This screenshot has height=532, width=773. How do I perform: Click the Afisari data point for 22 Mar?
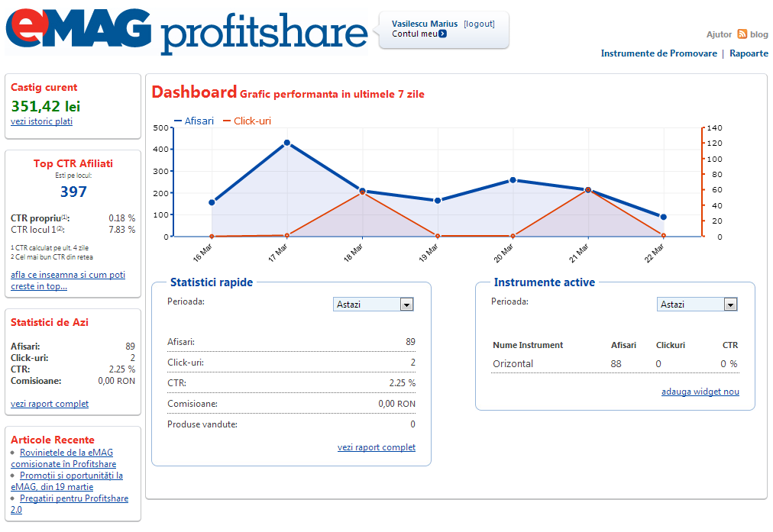coord(664,217)
